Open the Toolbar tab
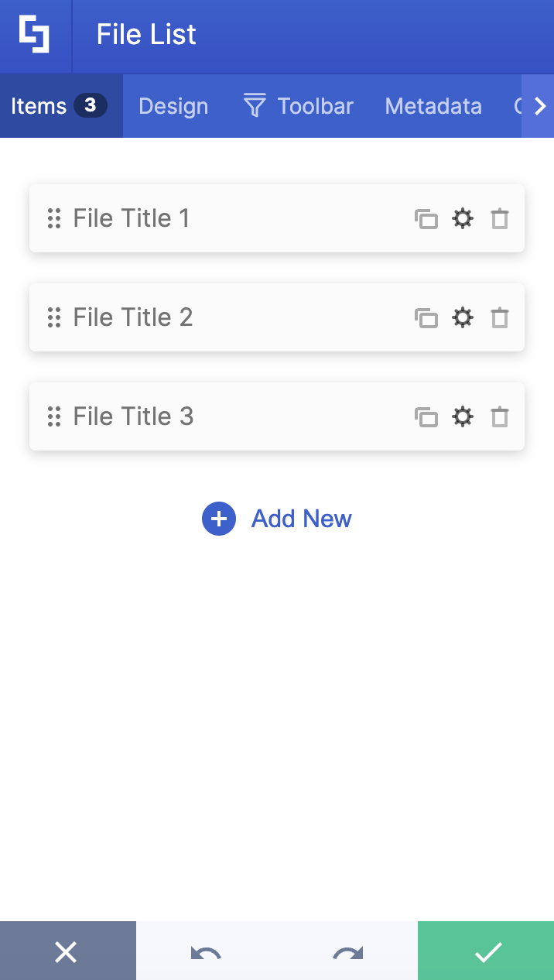Screen dimensions: 554x980 (316, 106)
